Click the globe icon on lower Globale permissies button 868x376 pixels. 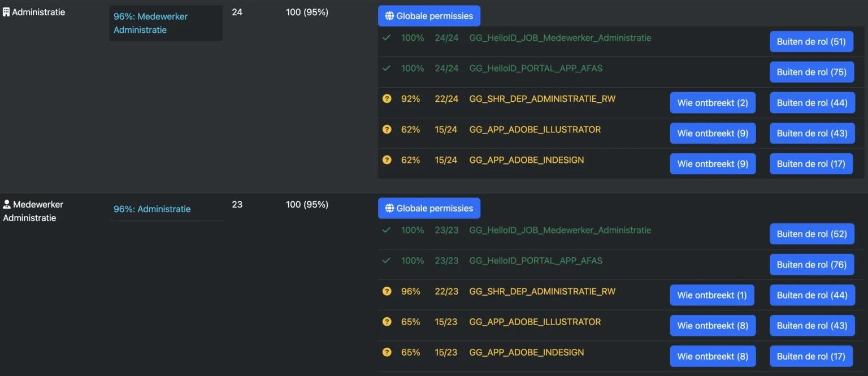[389, 208]
